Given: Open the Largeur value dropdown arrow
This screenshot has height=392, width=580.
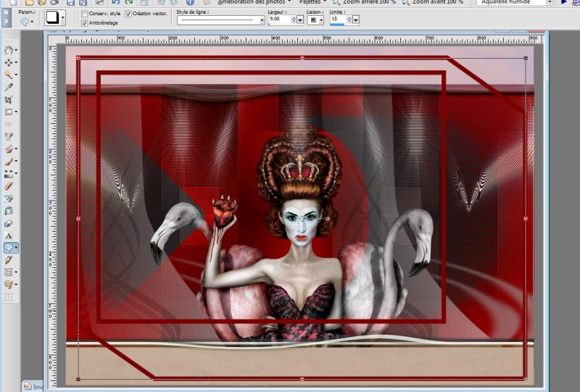Looking at the screenshot, I should [300, 20].
